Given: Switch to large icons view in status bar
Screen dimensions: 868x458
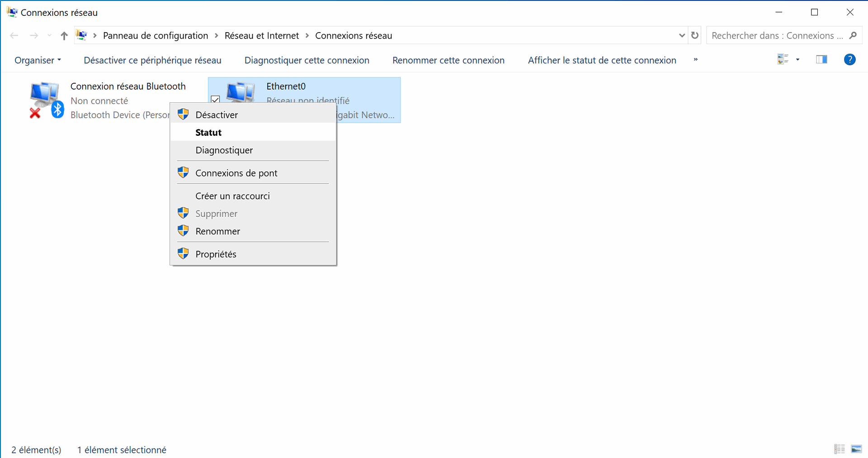Looking at the screenshot, I should [856, 449].
